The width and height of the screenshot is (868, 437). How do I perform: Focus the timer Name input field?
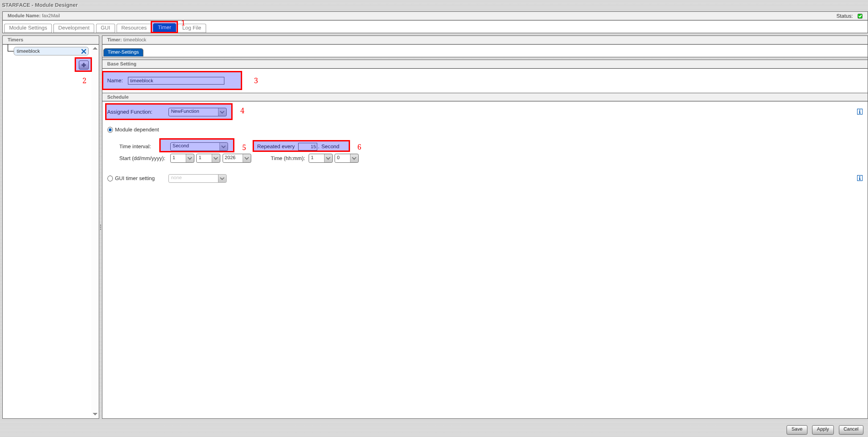coord(176,81)
